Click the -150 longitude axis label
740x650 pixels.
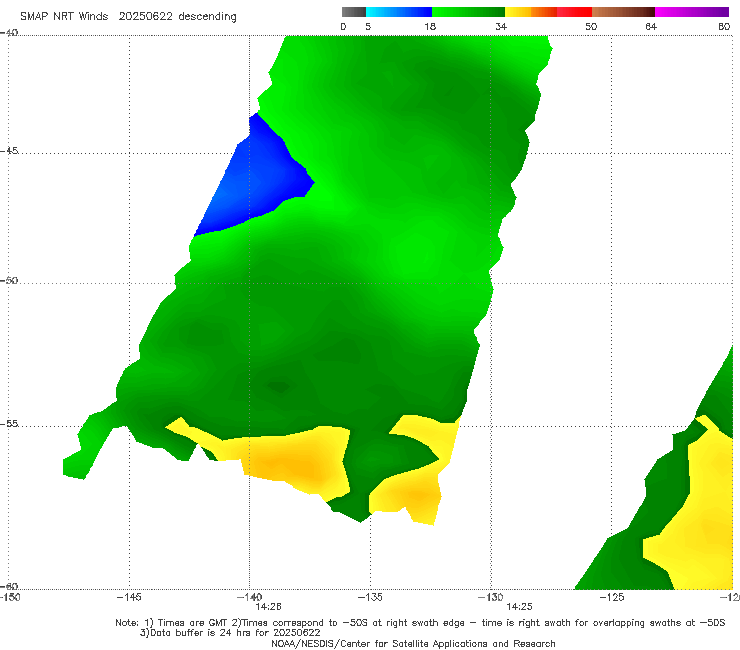point(10,597)
